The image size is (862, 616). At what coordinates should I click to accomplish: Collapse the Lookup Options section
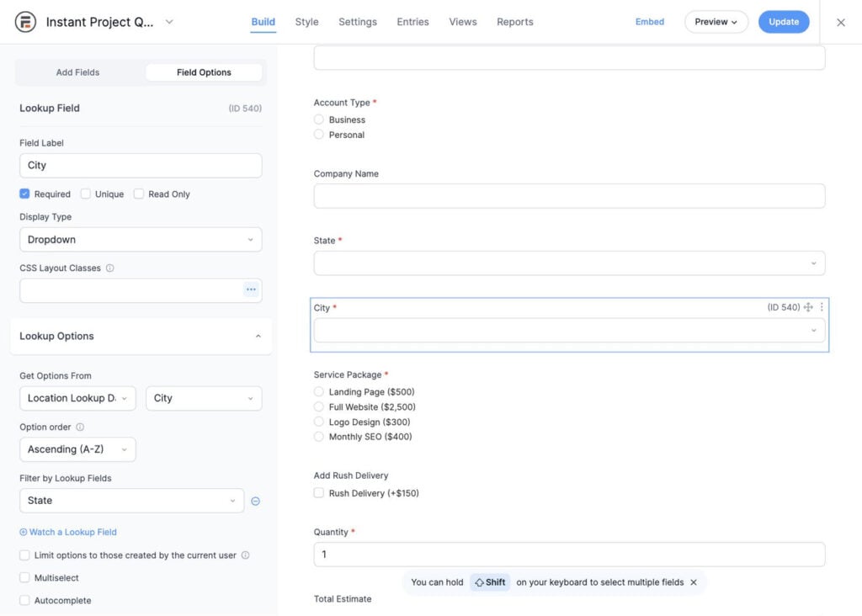[141, 337]
